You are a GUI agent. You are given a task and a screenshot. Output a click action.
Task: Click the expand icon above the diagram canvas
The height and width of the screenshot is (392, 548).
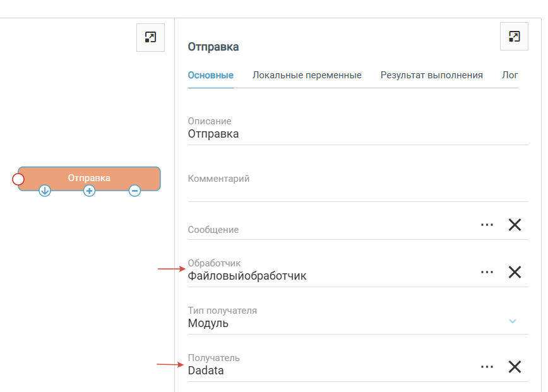click(150, 37)
